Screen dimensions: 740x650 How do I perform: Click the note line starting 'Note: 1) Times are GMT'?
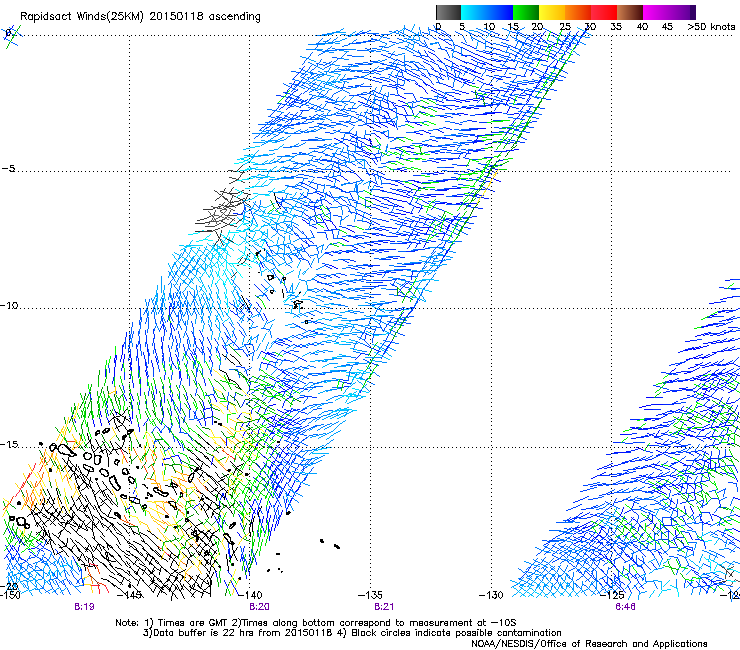tap(316, 623)
